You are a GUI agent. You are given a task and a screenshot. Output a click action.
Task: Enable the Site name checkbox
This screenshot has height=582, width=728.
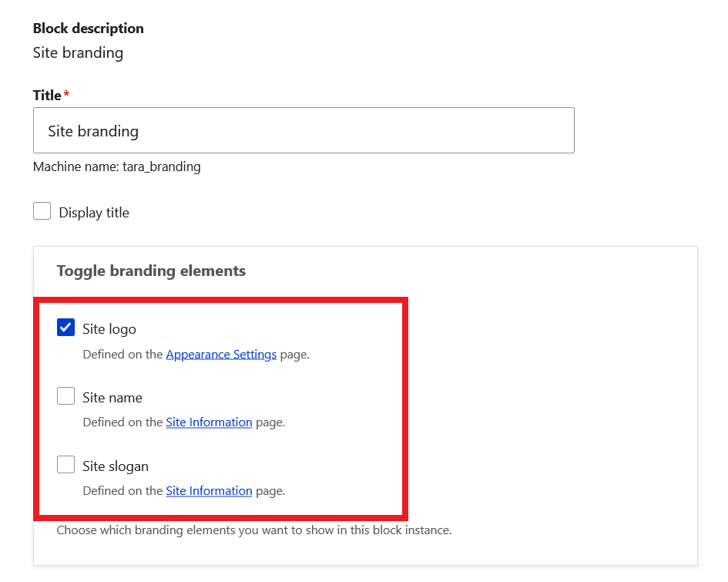click(x=65, y=397)
